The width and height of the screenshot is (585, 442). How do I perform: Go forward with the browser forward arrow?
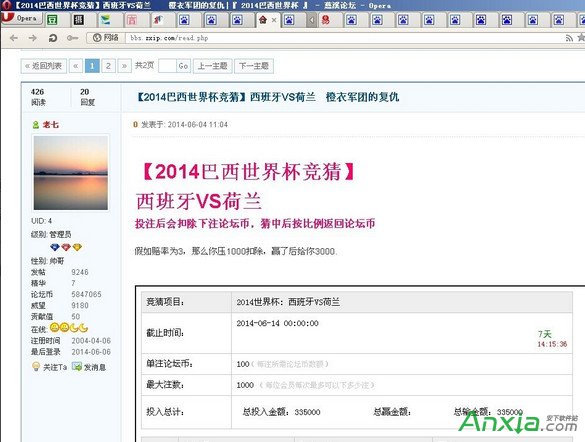(x=33, y=38)
